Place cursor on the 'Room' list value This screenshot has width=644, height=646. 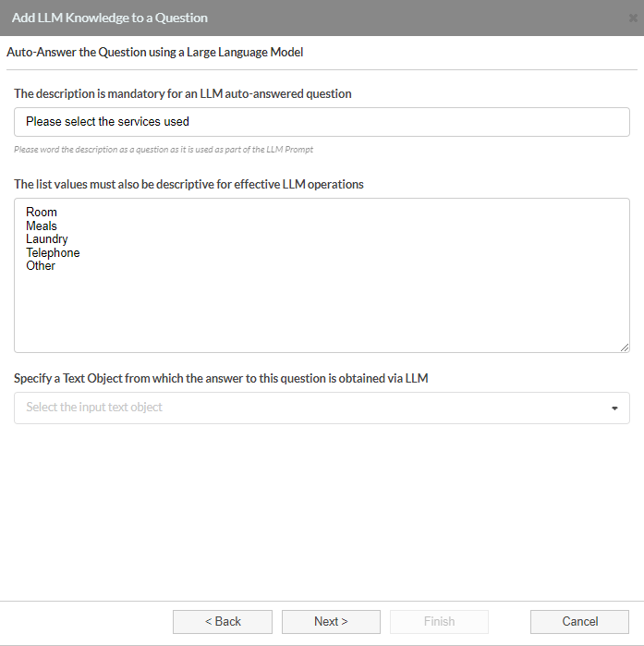coord(42,213)
